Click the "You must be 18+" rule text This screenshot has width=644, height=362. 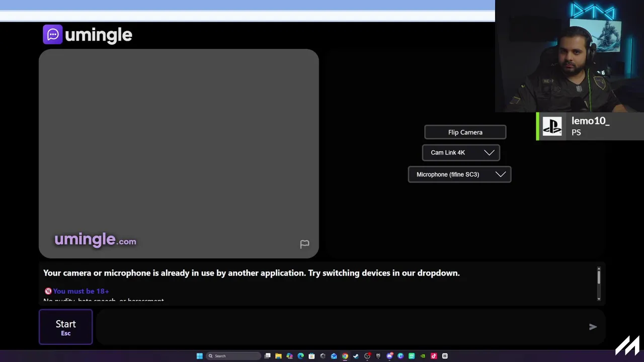81,291
